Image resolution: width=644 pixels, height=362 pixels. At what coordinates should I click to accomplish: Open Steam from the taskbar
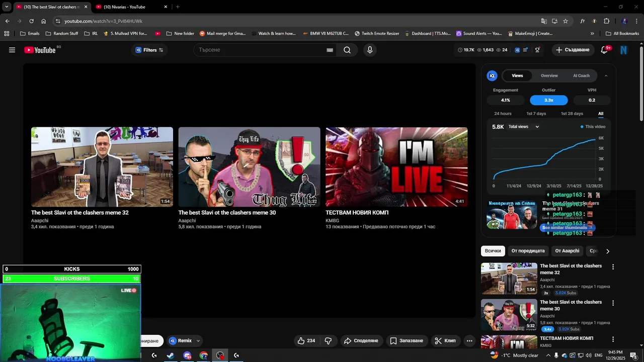click(171, 355)
